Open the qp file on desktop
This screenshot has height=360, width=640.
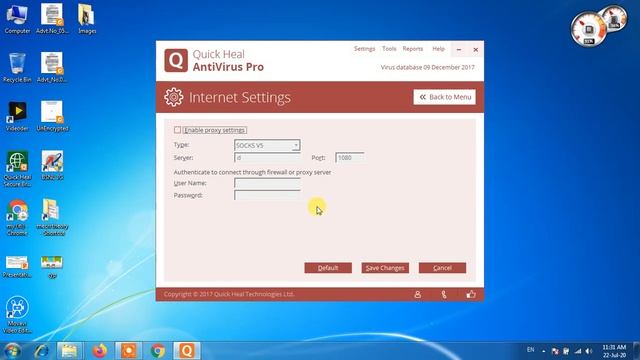tap(52, 267)
